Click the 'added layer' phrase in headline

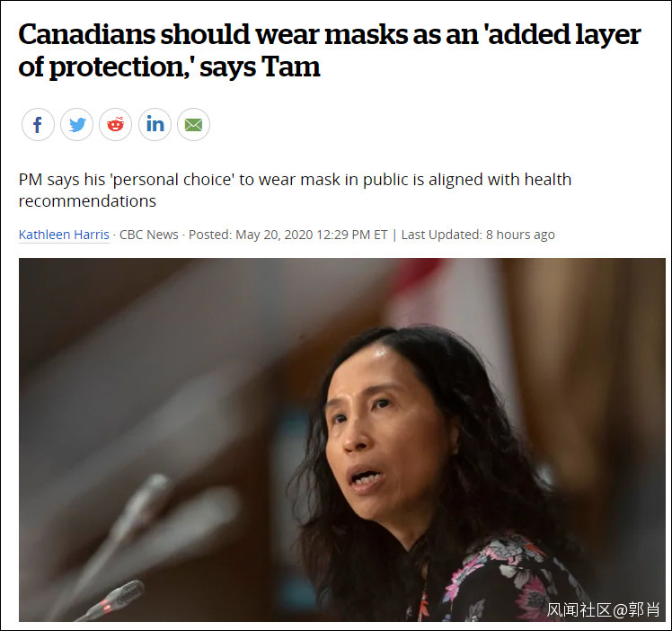click(562, 34)
